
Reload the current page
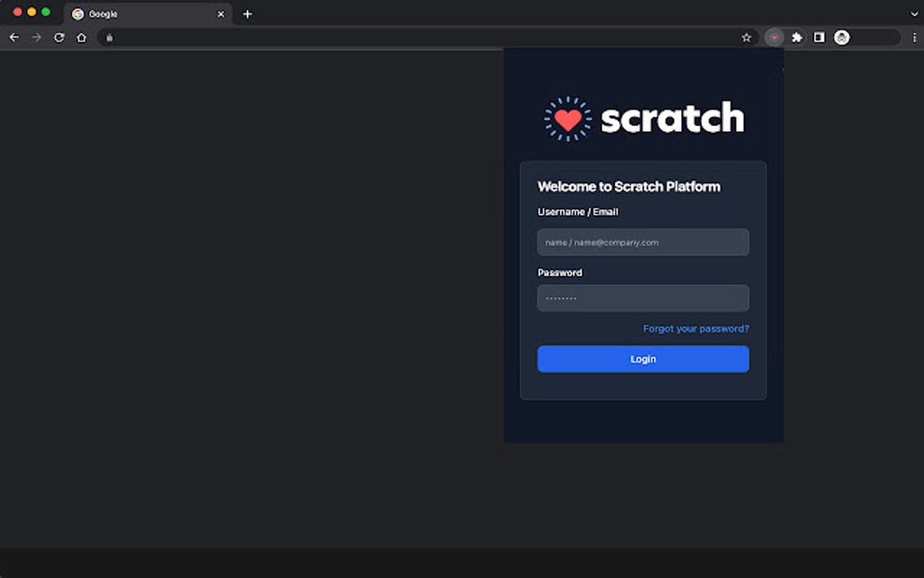(58, 37)
